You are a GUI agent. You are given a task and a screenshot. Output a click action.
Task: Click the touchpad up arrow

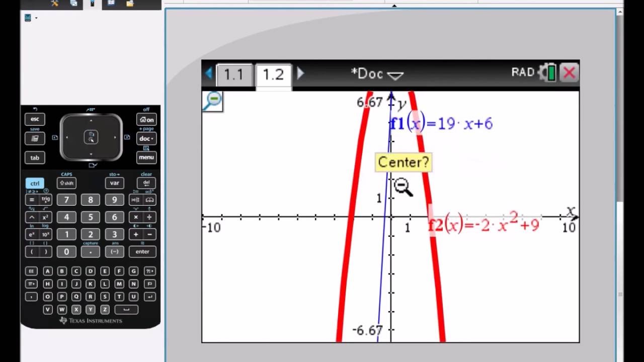91,121
